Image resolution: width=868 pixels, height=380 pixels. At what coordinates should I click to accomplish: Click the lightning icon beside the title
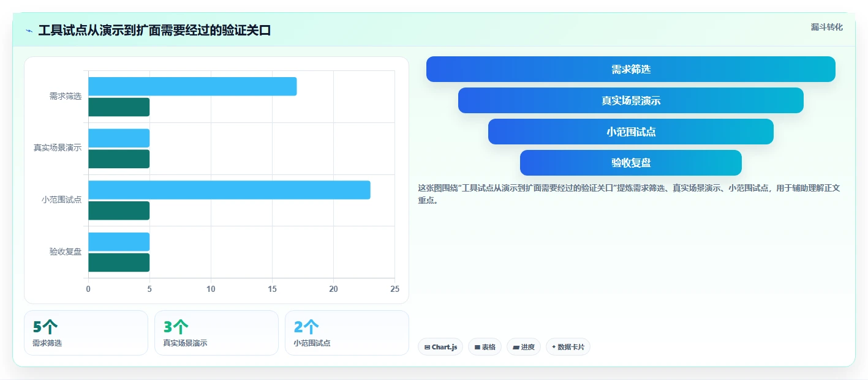(x=29, y=31)
